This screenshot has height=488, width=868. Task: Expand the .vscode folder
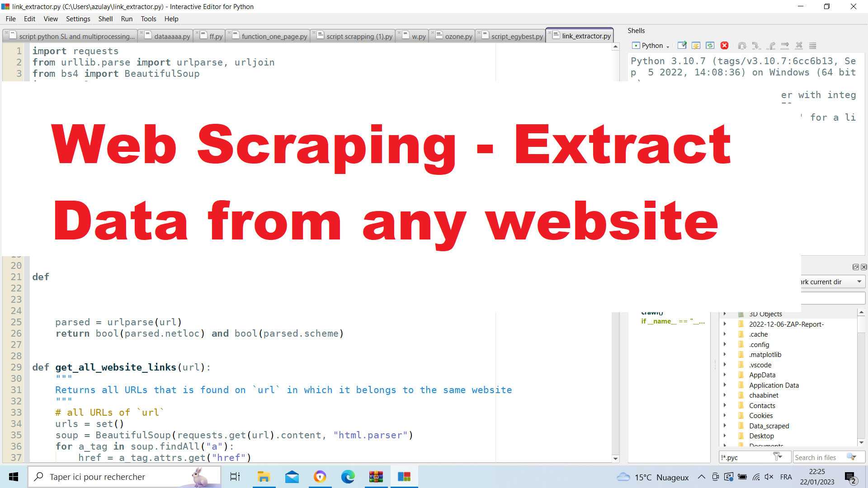pos(725,365)
